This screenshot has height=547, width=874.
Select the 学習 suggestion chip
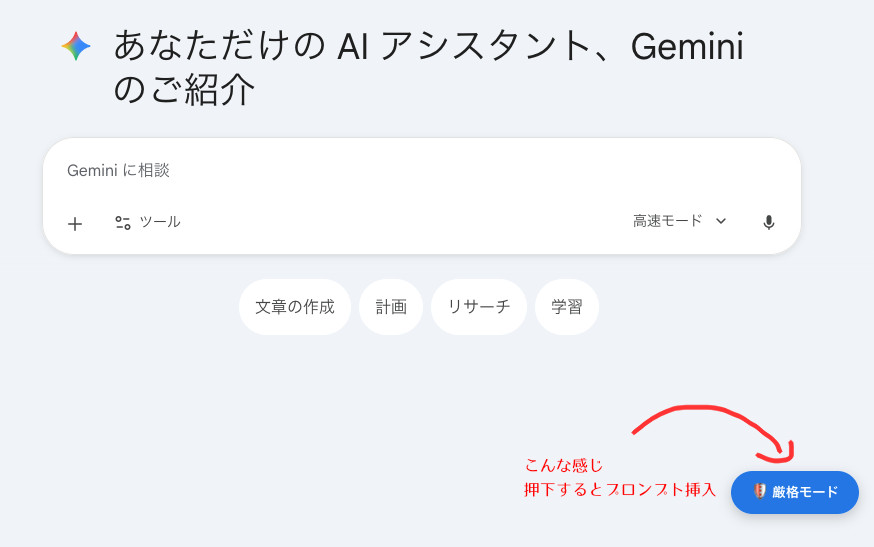click(567, 307)
